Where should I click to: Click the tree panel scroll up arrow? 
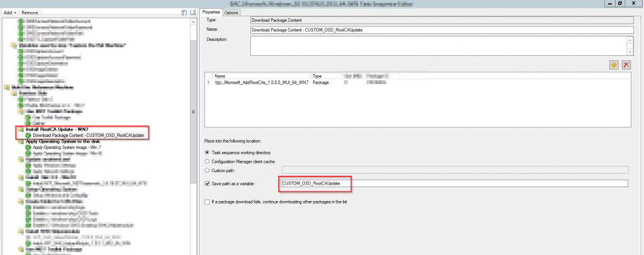pyautogui.click(x=194, y=21)
